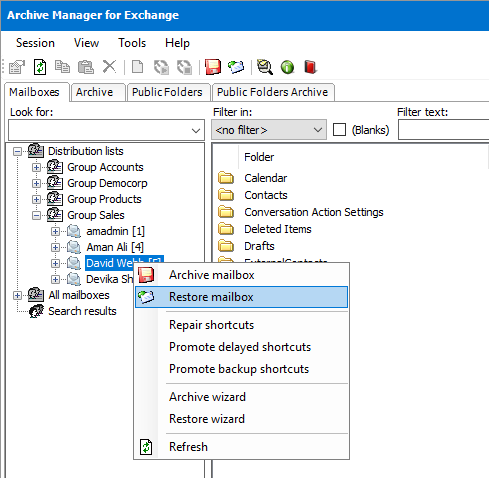Open the Tools menu
Viewport: 489px width, 478px height.
132,43
